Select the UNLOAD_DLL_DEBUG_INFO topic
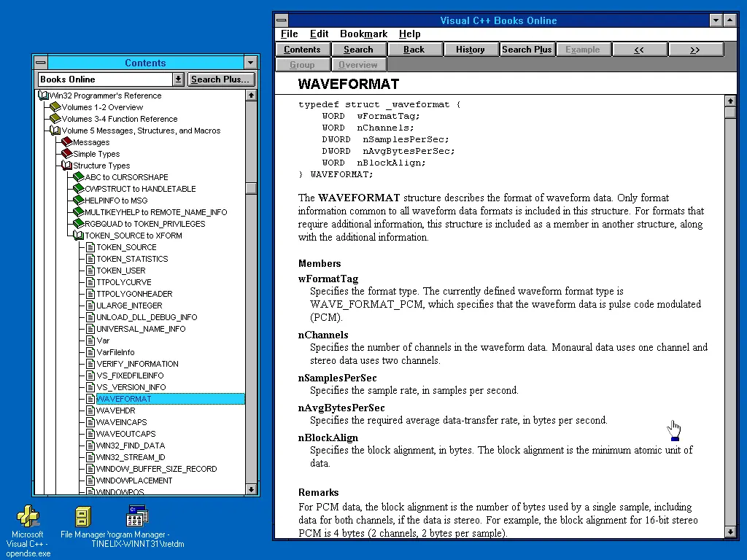Image resolution: width=747 pixels, height=560 pixels. coord(147,317)
